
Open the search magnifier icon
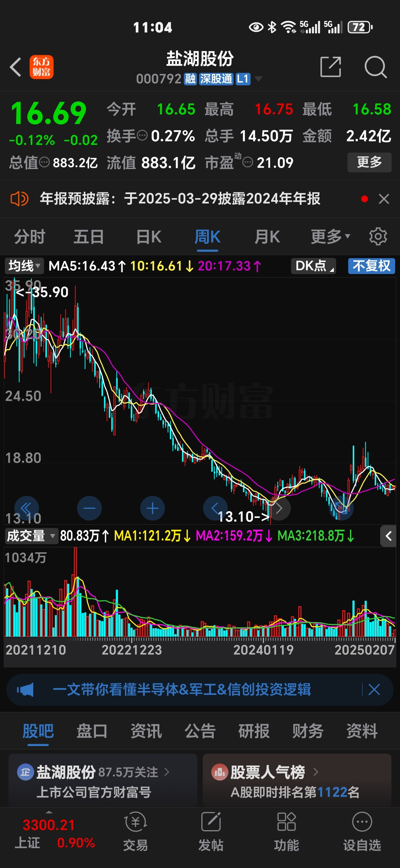coord(375,67)
